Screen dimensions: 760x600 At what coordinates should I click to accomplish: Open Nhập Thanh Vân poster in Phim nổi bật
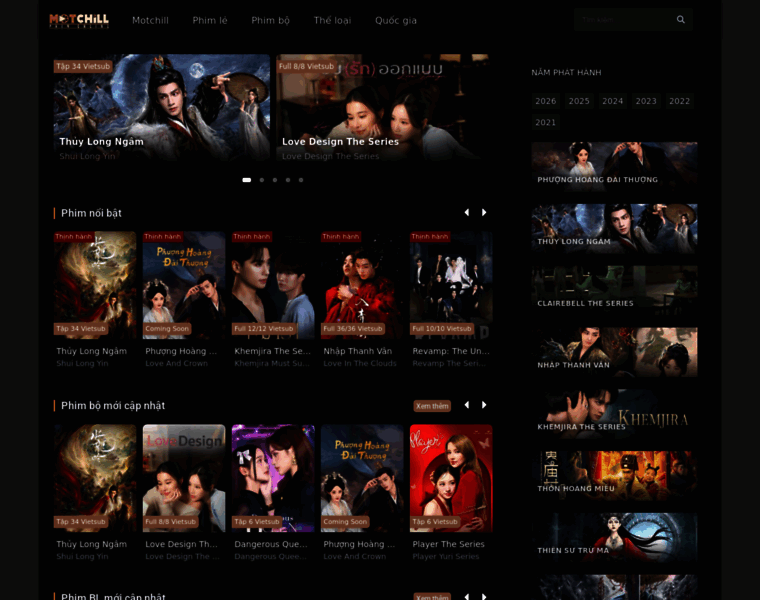(x=362, y=285)
